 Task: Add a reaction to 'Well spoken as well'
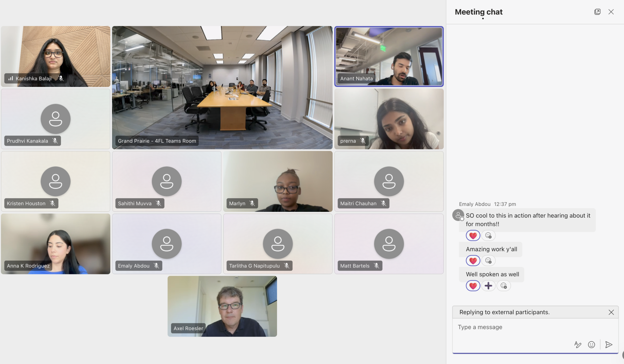point(503,286)
